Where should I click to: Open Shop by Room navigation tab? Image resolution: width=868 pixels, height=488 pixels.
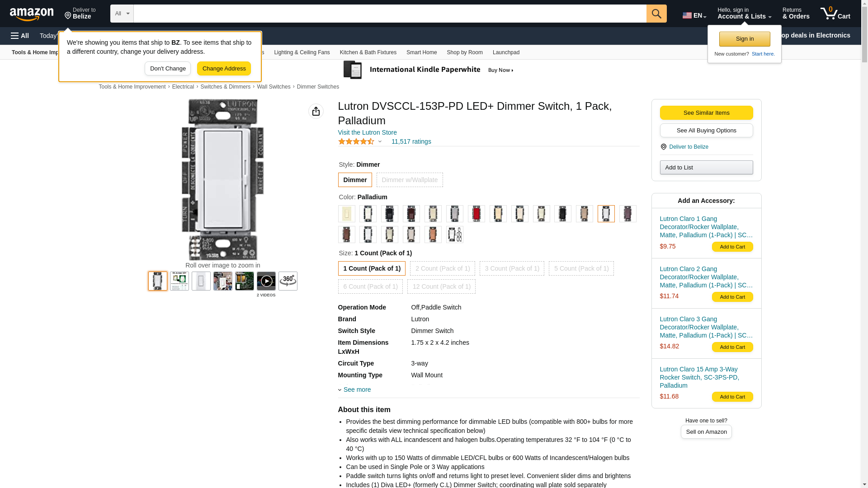click(x=464, y=52)
